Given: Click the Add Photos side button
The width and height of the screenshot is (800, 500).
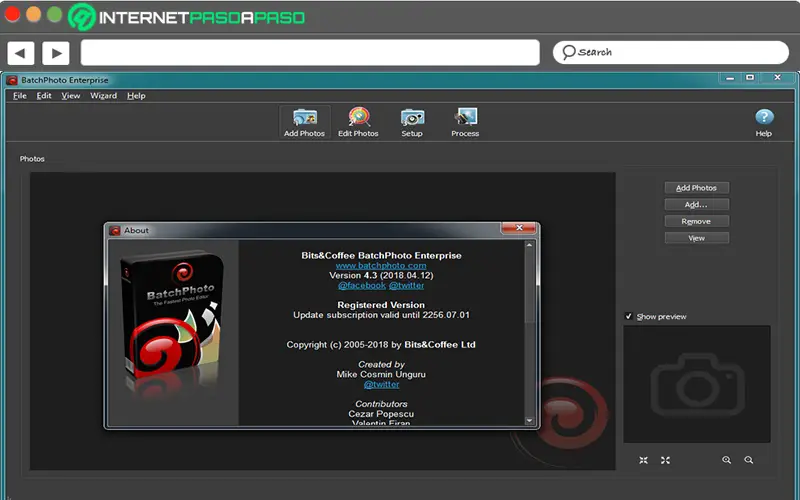Looking at the screenshot, I should pyautogui.click(x=696, y=188).
